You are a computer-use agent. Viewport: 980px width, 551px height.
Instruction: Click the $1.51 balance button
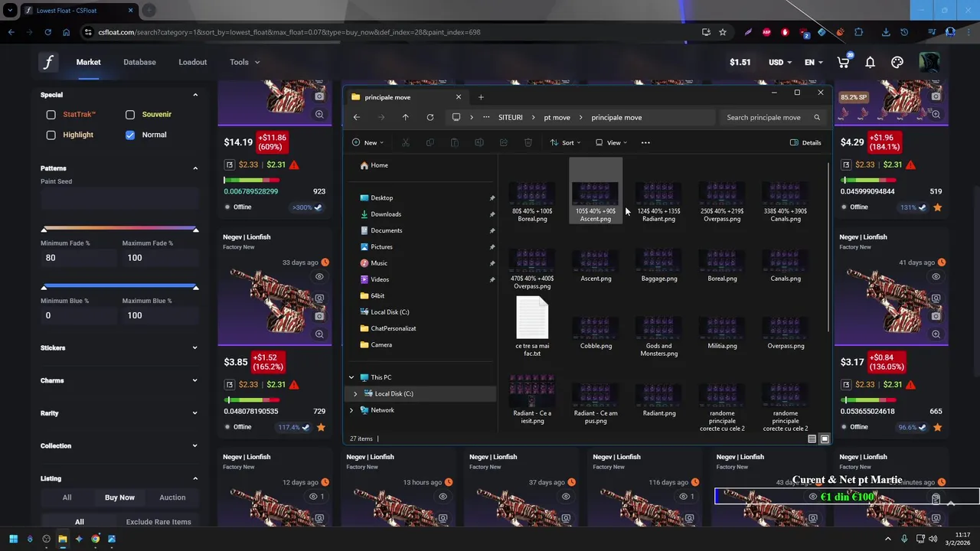[x=740, y=62]
